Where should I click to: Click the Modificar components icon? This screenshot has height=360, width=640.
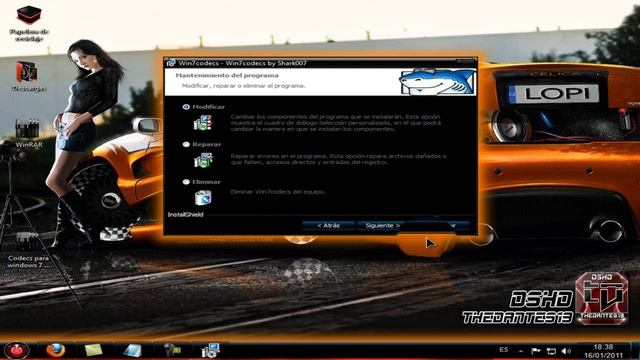[203, 122]
